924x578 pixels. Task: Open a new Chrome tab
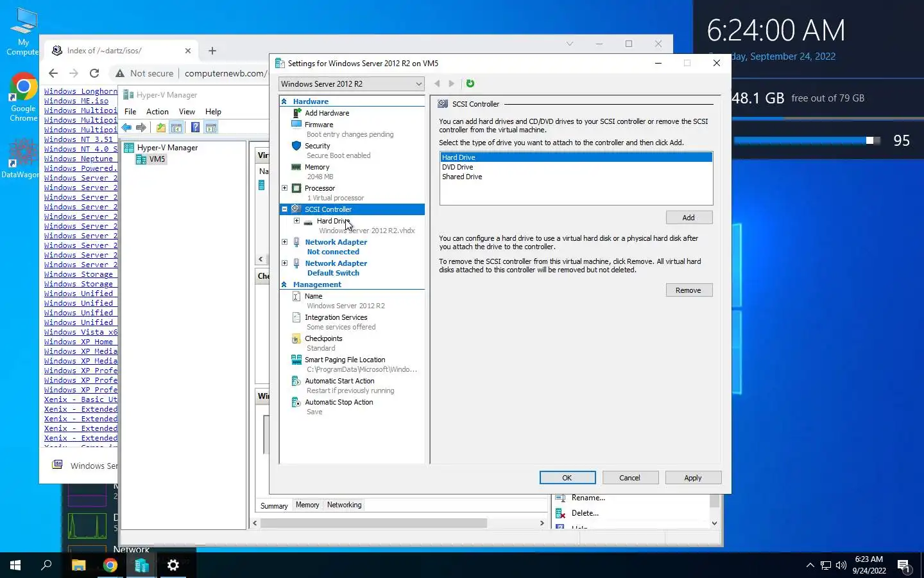[x=212, y=51]
